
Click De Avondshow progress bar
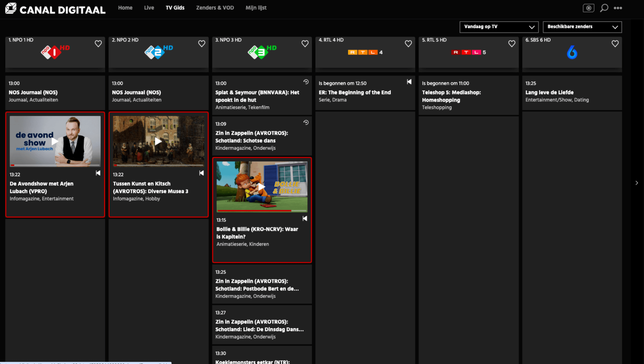point(55,165)
